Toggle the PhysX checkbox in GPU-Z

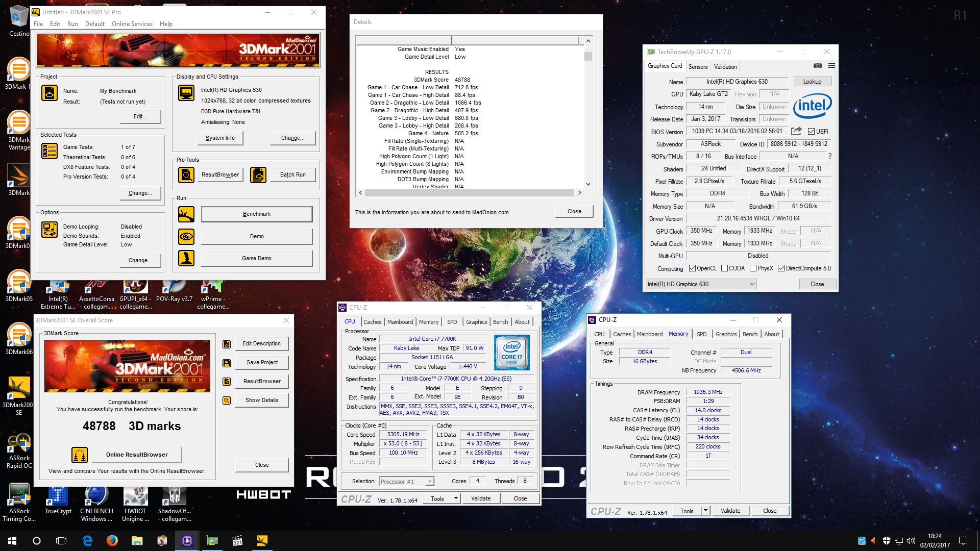753,268
